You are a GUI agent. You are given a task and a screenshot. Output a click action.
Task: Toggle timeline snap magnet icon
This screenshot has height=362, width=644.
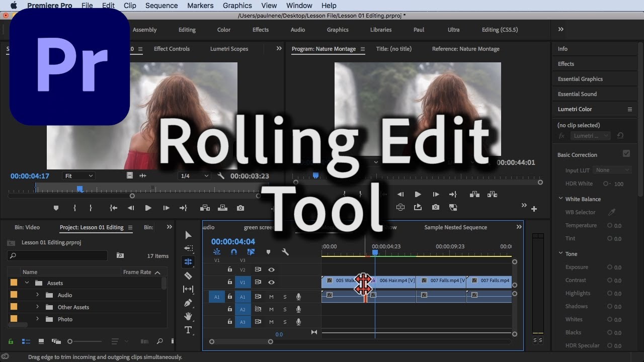pos(234,252)
